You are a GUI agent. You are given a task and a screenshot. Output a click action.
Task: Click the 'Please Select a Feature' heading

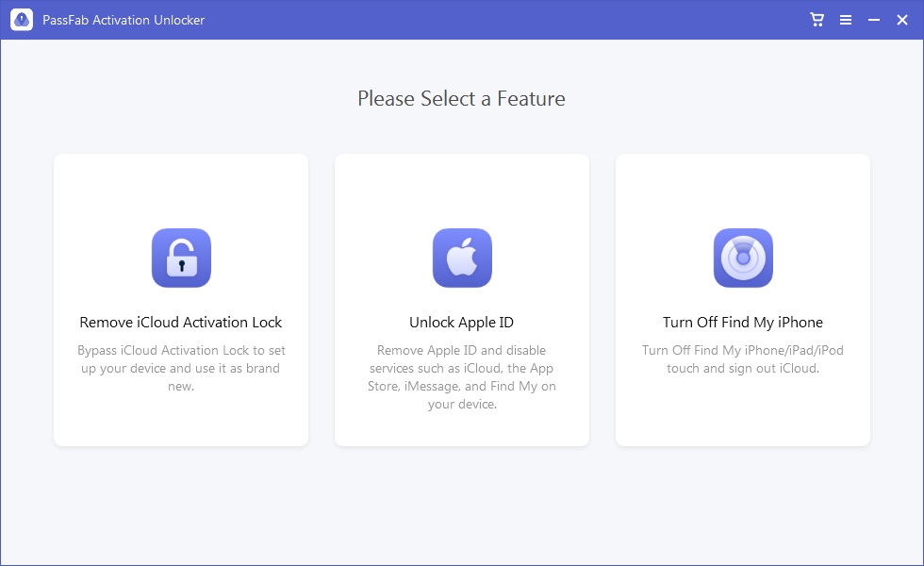coord(461,98)
